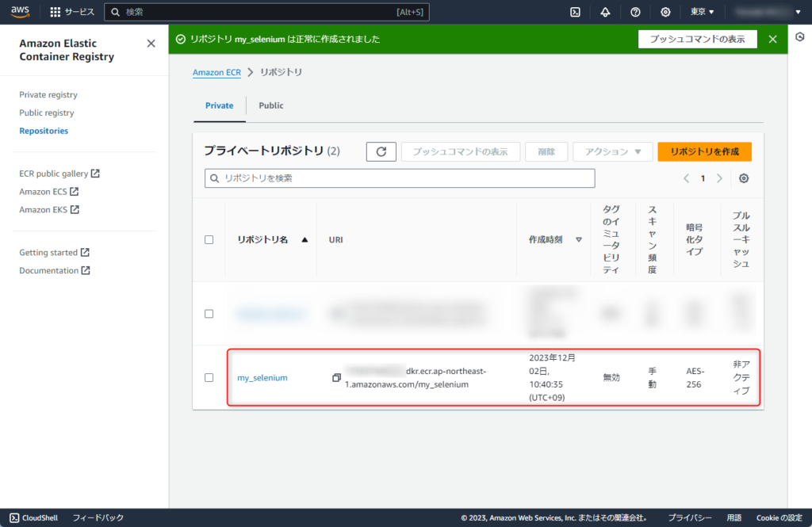812x527 pixels.
Task: Open the プライバシー footer link
Action: pos(689,517)
